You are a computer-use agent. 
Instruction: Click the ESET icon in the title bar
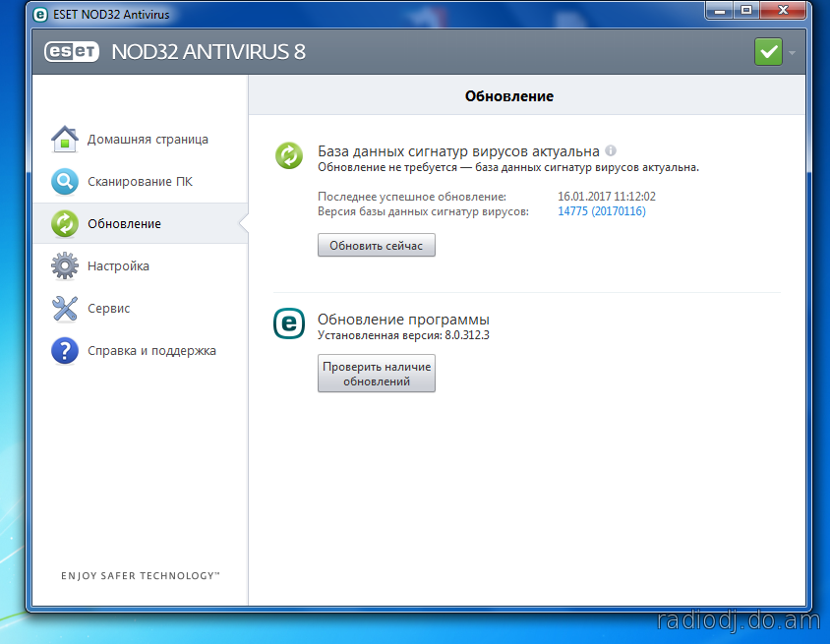coord(40,15)
